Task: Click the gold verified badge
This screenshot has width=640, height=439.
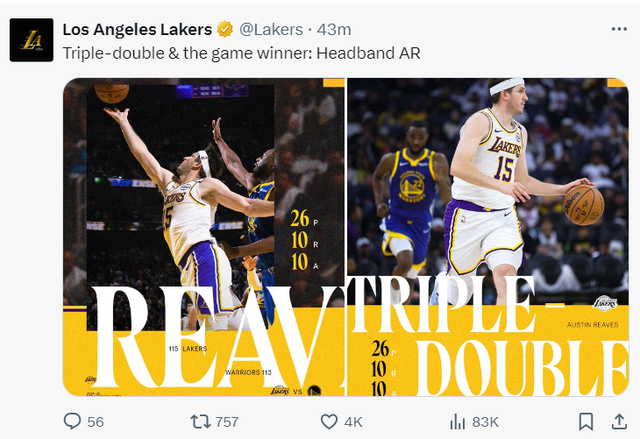Action: (x=225, y=29)
